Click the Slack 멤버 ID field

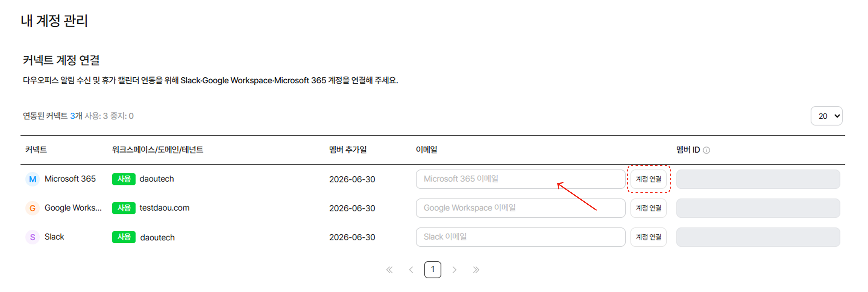(x=758, y=237)
